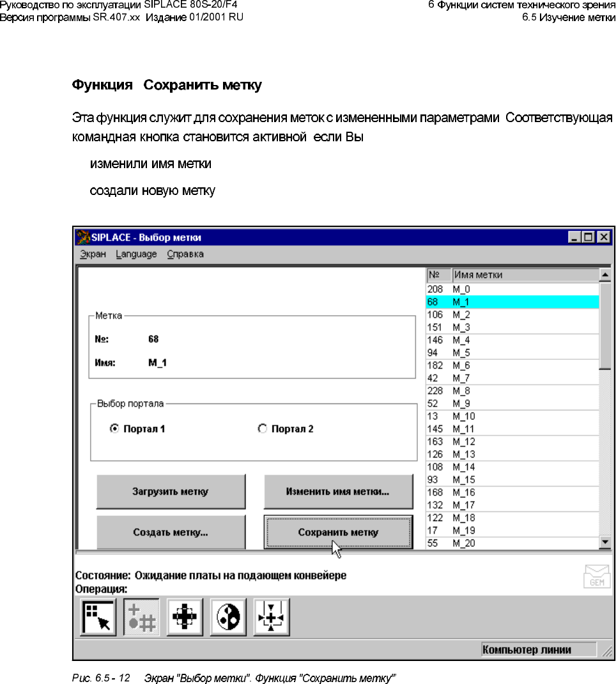Click the № column header

(x=439, y=275)
